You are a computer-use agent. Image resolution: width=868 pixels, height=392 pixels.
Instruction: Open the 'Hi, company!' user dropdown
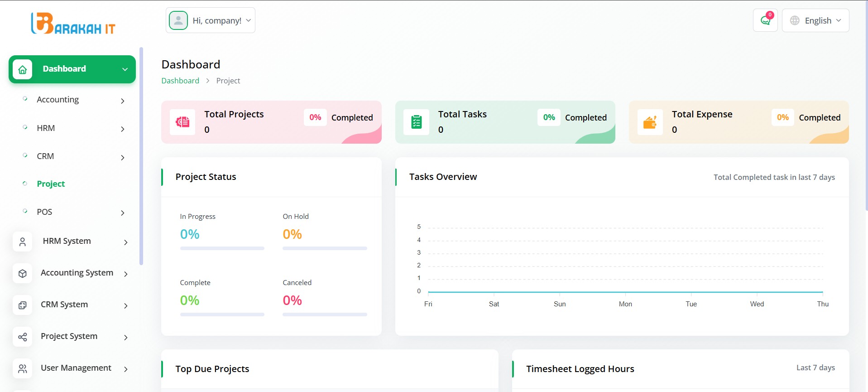[211, 20]
